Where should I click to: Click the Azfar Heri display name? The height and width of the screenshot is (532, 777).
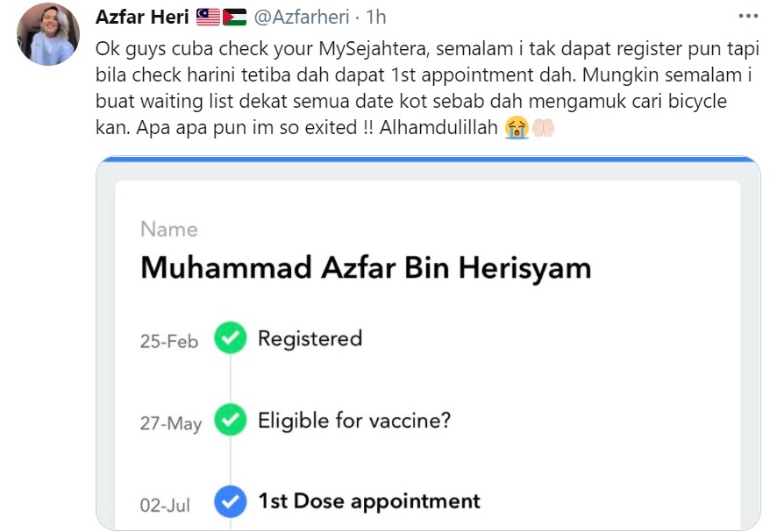pyautogui.click(x=142, y=18)
